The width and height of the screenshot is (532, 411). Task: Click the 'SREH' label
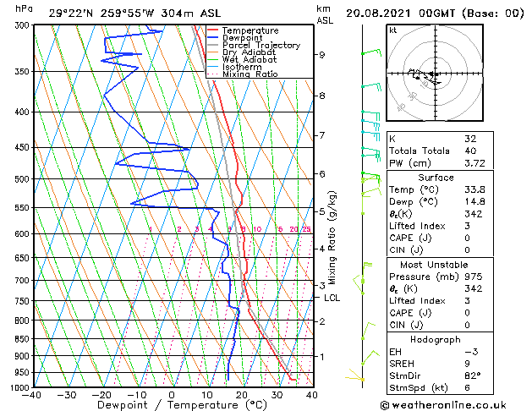coord(402,364)
